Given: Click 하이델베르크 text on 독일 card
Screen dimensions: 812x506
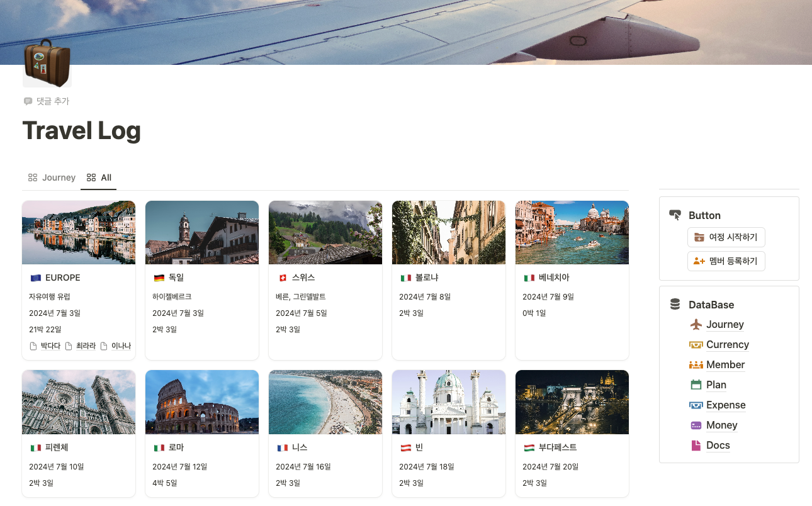Looking at the screenshot, I should click(172, 296).
